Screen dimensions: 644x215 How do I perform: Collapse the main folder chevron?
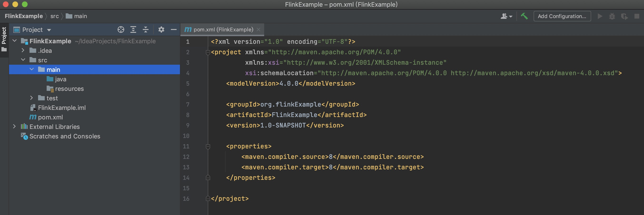(31, 69)
